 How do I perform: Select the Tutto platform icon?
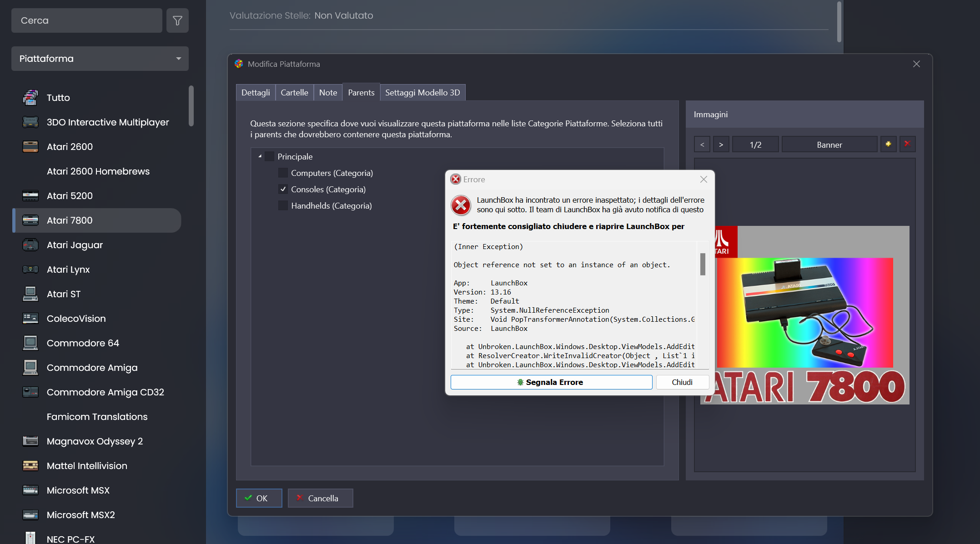tap(30, 98)
